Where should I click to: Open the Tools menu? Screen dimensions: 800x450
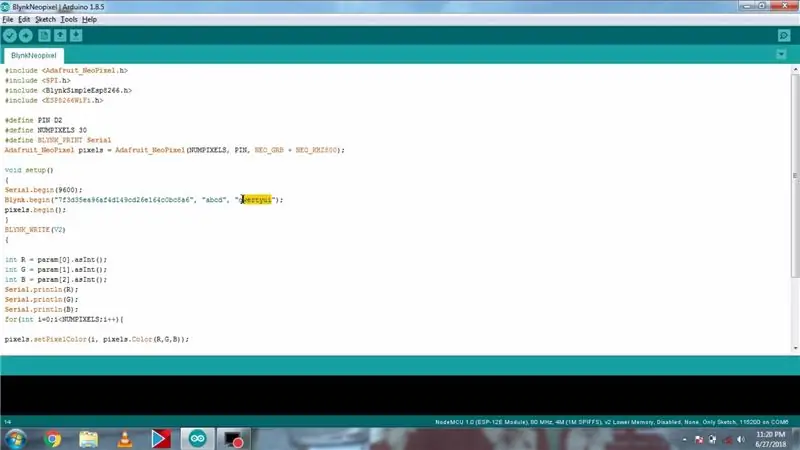69,19
